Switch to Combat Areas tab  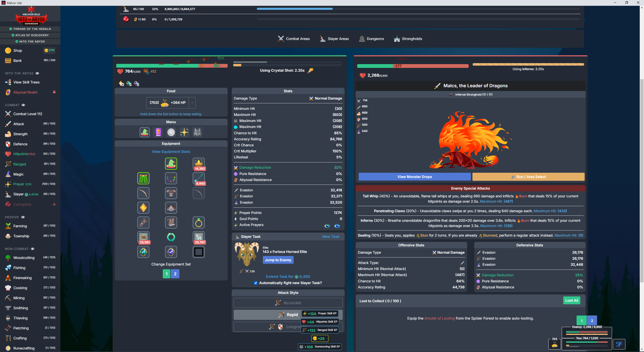[294, 39]
